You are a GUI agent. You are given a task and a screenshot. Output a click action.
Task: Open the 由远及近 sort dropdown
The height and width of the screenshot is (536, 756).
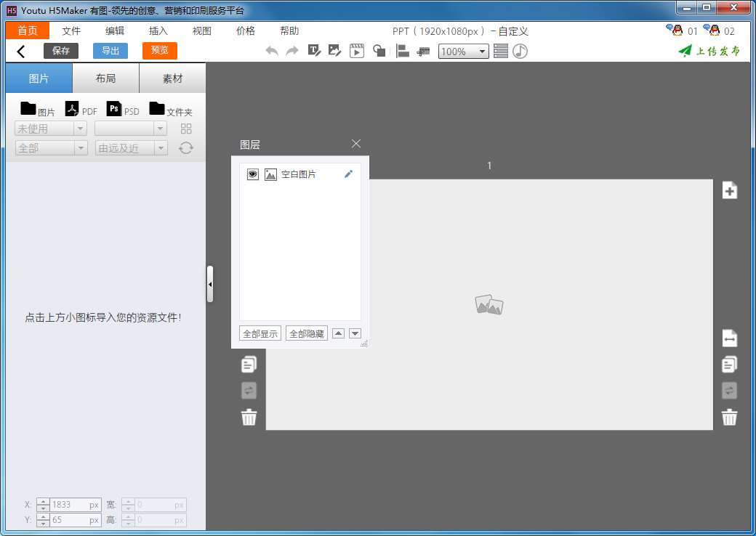click(131, 148)
